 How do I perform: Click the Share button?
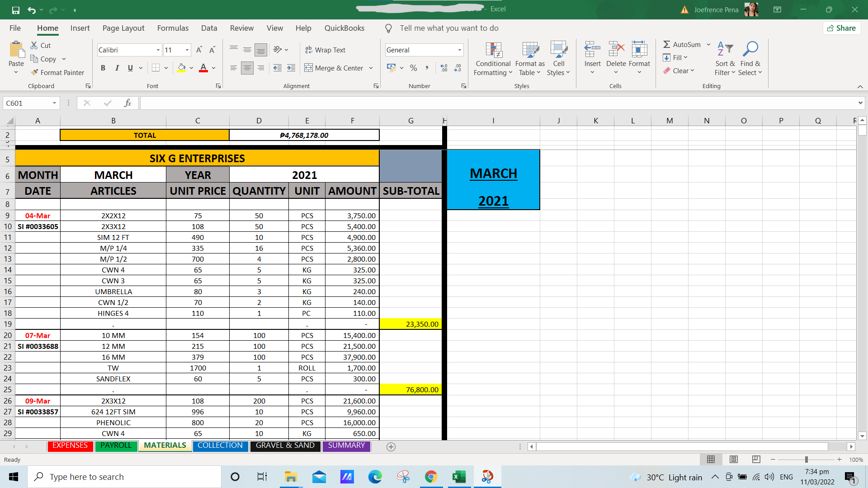841,28
